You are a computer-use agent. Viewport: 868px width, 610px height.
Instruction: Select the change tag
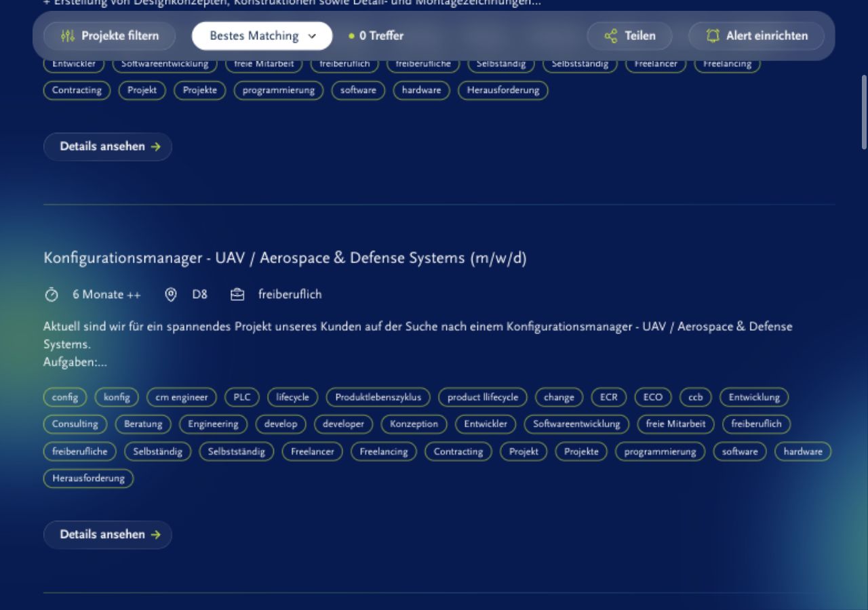tap(559, 397)
